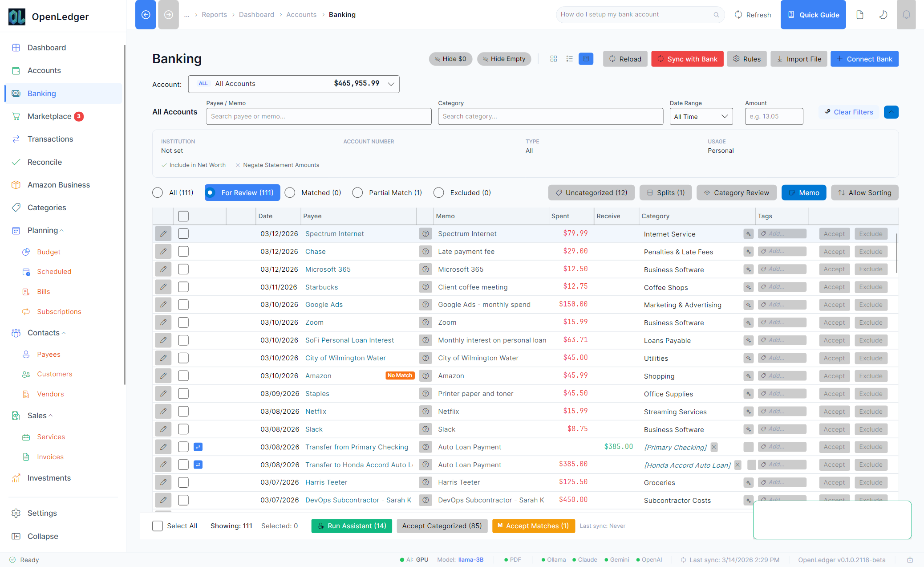
Task: Click the help icon beside Netflix memo
Action: pyautogui.click(x=426, y=411)
